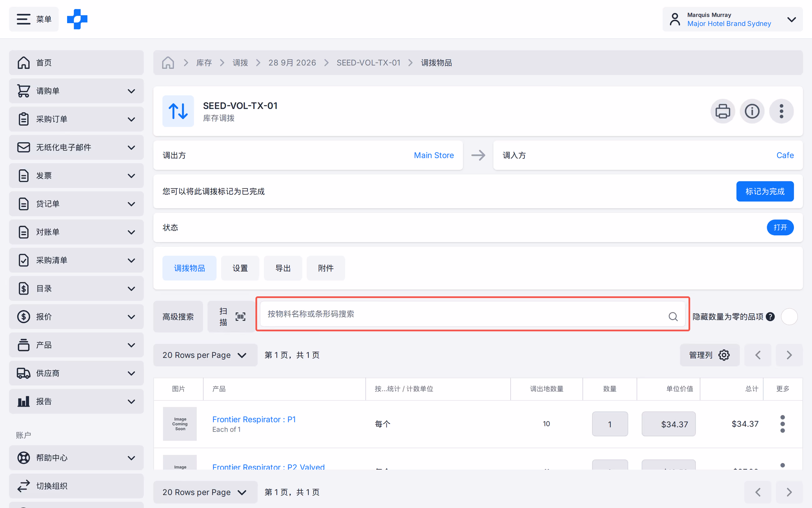Click quantity field for Frontier Respirator : P1

pyautogui.click(x=610, y=424)
